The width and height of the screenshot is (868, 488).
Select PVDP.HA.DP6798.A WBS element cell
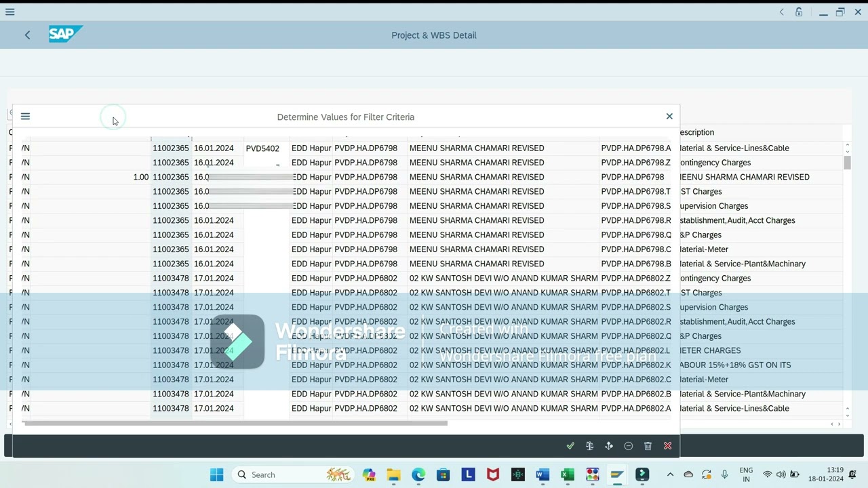click(x=636, y=148)
